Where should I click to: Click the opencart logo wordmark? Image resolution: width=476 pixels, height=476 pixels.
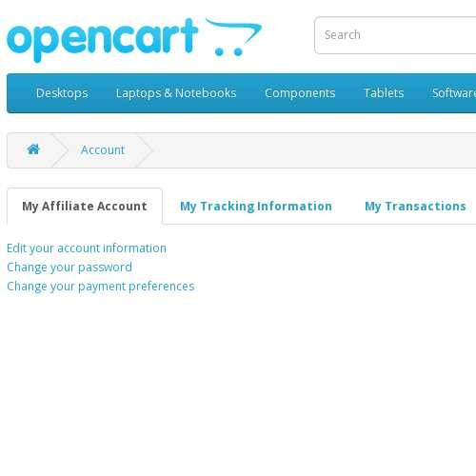[x=103, y=40]
